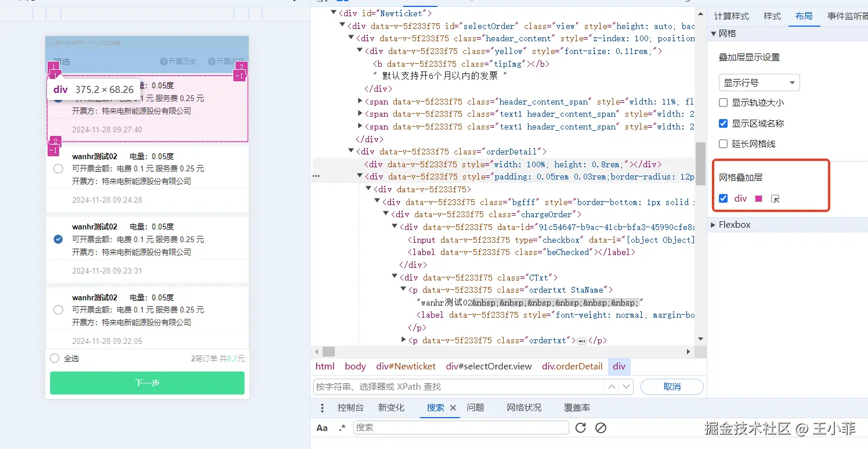Tick the 全选 select-all radio
The height and width of the screenshot is (449, 868).
click(x=55, y=358)
